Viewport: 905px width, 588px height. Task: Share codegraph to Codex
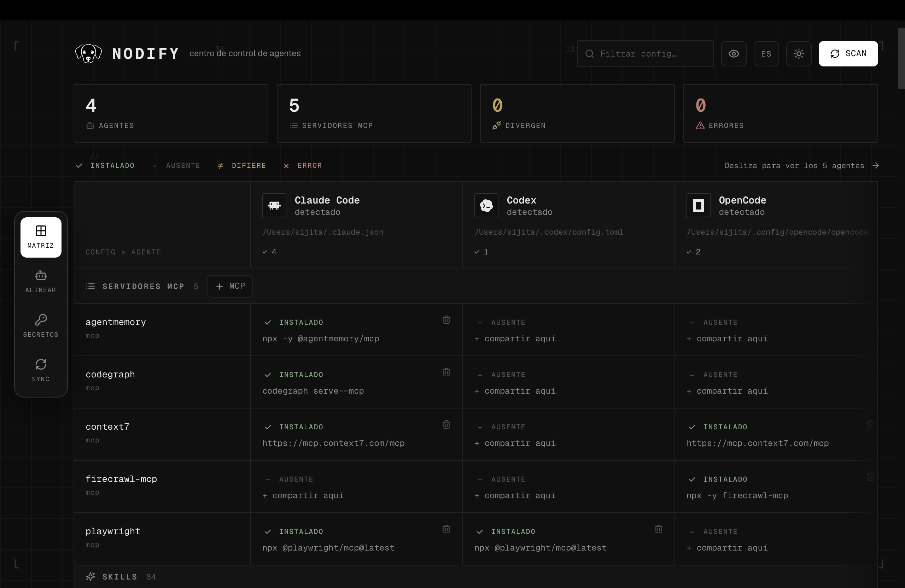tap(515, 391)
